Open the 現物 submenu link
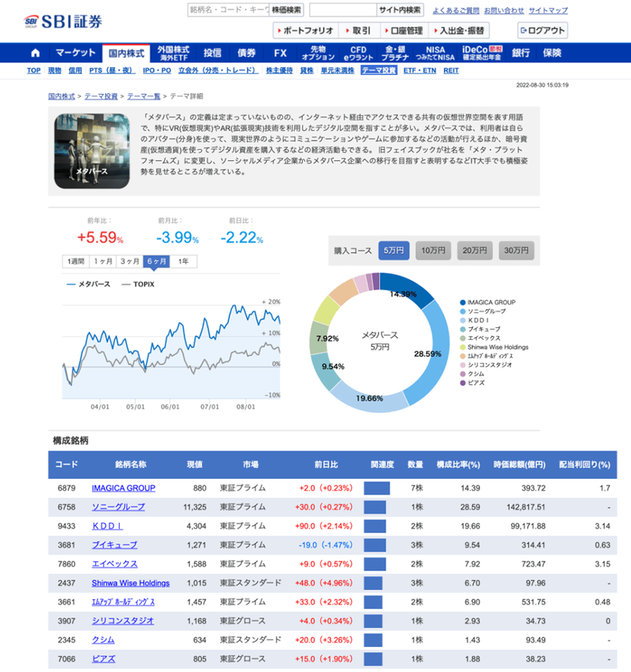This screenshot has width=631, height=672. click(54, 71)
